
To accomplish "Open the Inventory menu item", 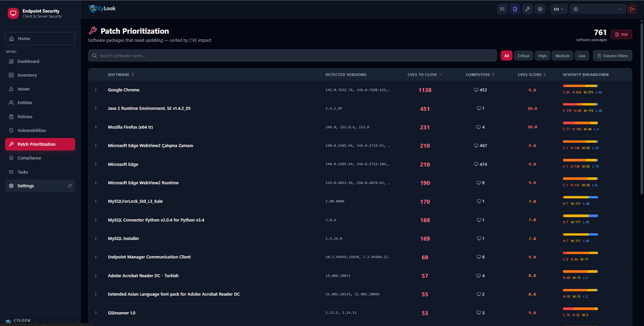I will point(40,75).
